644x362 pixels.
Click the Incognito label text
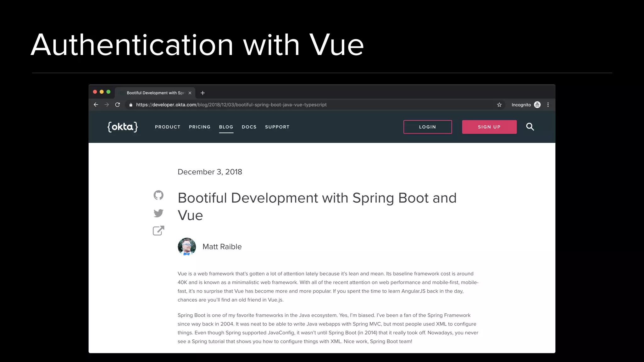coord(521,105)
